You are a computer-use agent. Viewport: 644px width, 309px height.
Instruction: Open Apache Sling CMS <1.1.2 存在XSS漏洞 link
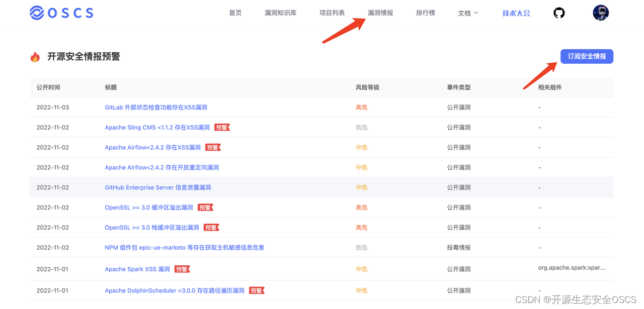pos(157,128)
